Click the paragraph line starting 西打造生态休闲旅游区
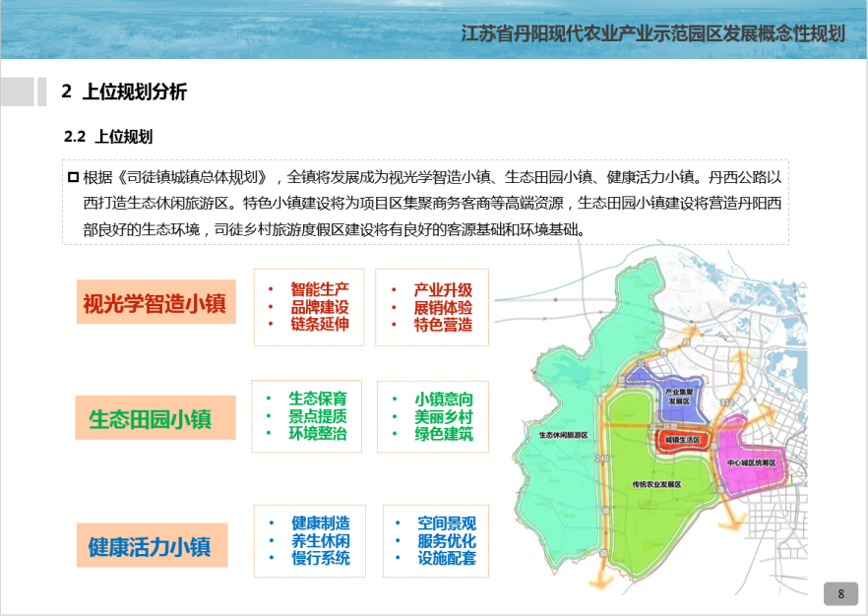Viewport: 868px width, 616px height. pyautogui.click(x=432, y=203)
